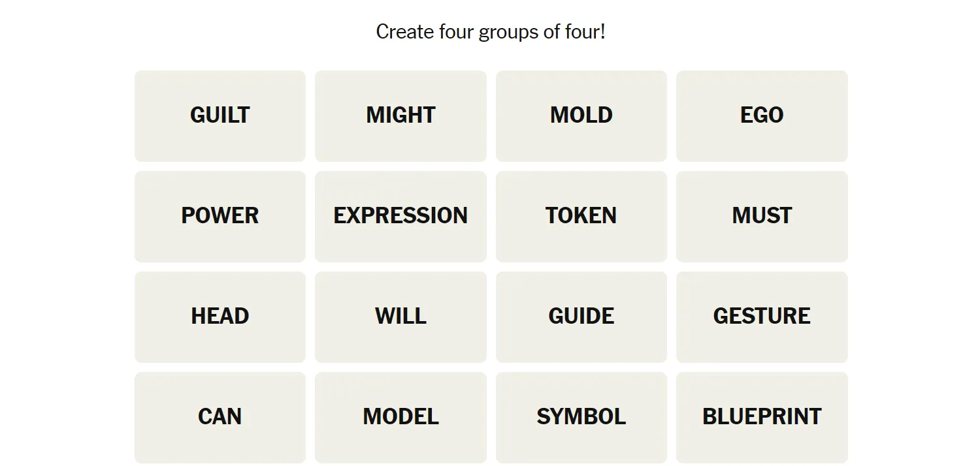Screen dimensions: 980x466
Task: Select the HEAD word tile
Action: click(x=220, y=317)
